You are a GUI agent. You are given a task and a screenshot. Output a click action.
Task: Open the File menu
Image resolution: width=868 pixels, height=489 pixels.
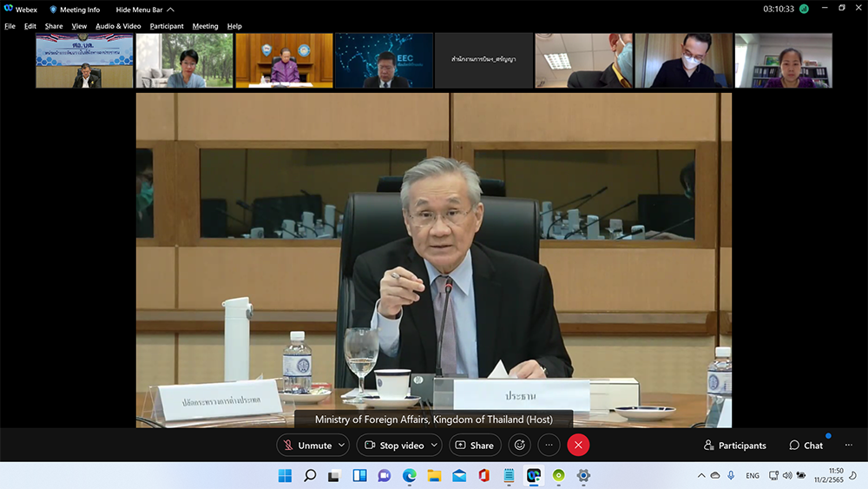10,26
